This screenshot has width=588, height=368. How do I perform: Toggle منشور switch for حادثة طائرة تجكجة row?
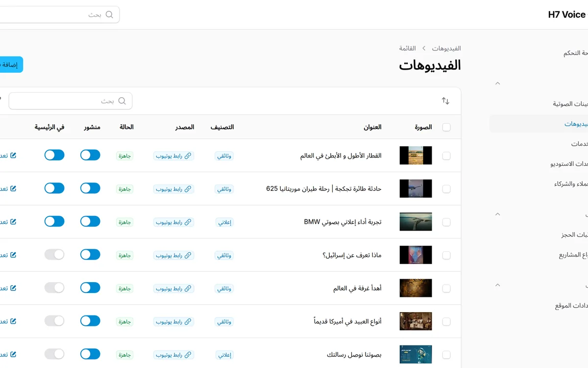point(90,188)
